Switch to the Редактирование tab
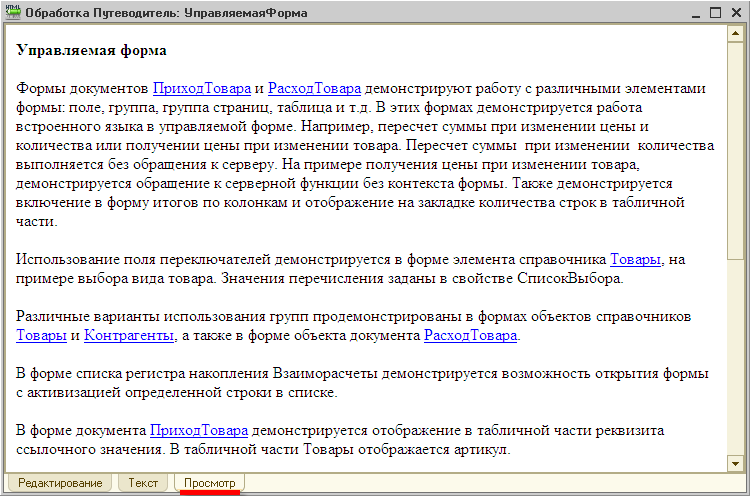This screenshot has width=750, height=496. pyautogui.click(x=60, y=483)
